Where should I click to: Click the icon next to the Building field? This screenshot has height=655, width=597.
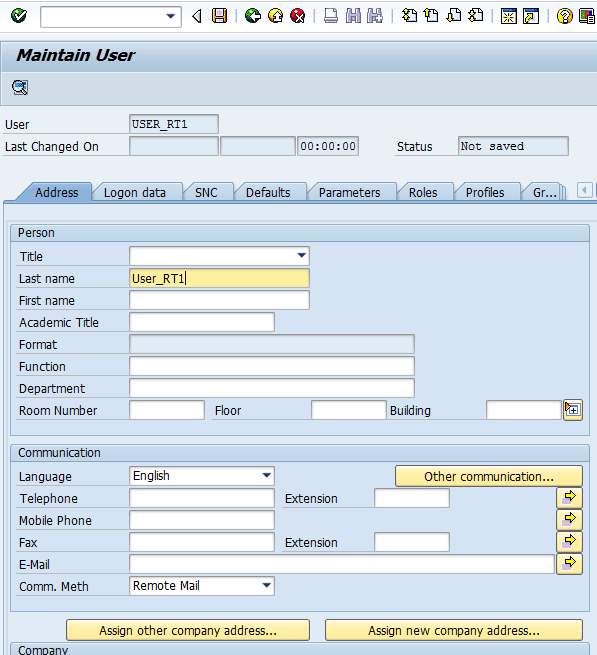572,410
